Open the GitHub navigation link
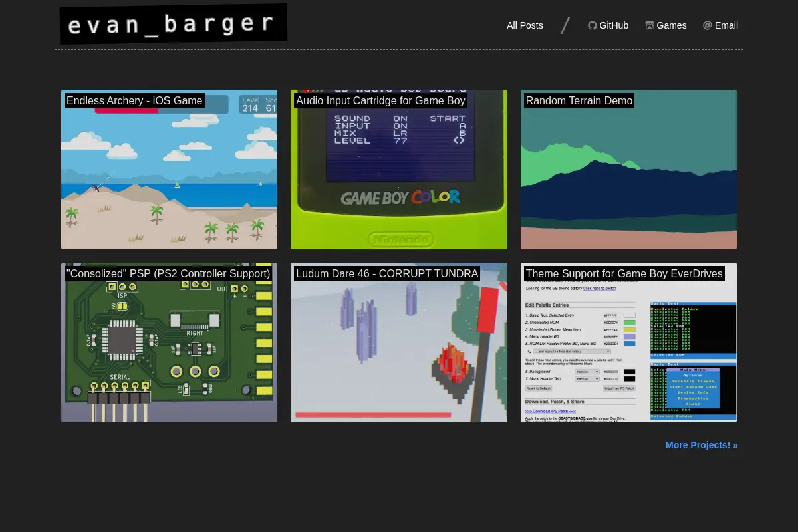Image resolution: width=798 pixels, height=532 pixels. (x=608, y=25)
